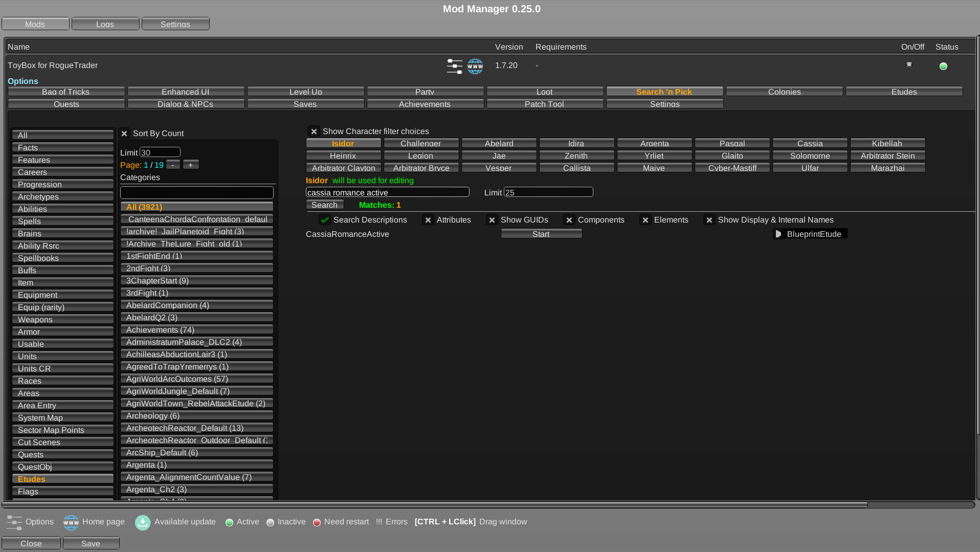Open Colonies tab
Viewport: 980px width, 552px height.
click(x=785, y=92)
